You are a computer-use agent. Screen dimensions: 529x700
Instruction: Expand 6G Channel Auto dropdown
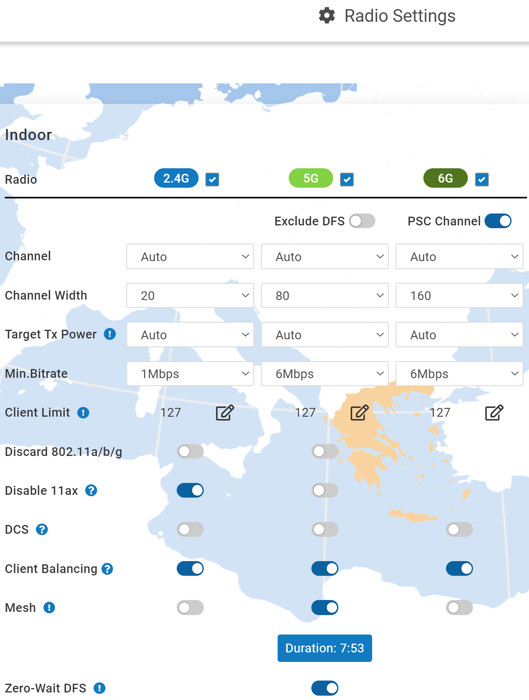tap(459, 256)
